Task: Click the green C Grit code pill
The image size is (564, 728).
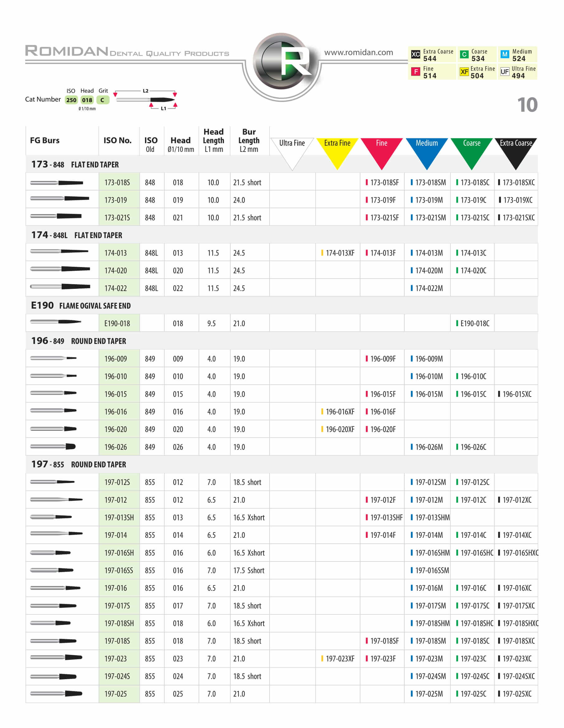Action: pyautogui.click(x=103, y=100)
